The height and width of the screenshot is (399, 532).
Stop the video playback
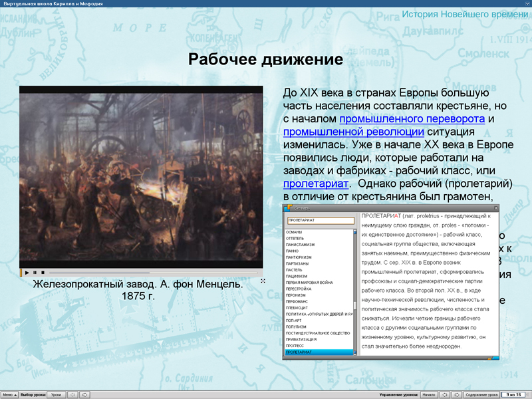[x=43, y=273]
